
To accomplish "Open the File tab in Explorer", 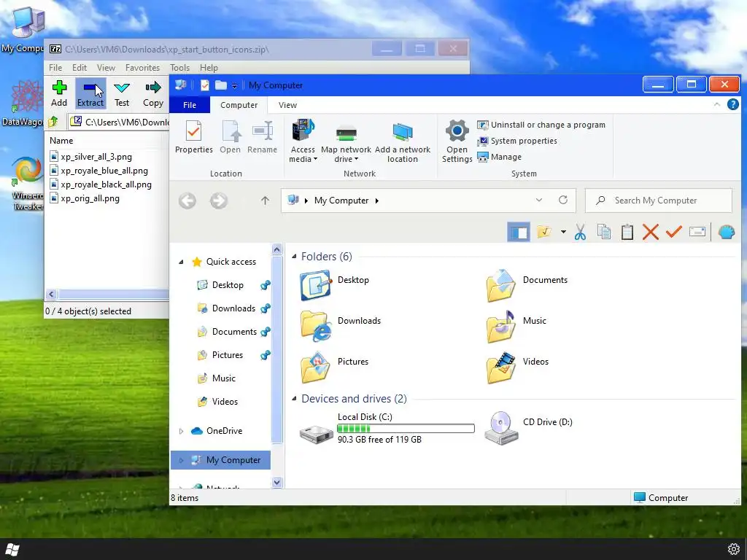I will click(190, 105).
